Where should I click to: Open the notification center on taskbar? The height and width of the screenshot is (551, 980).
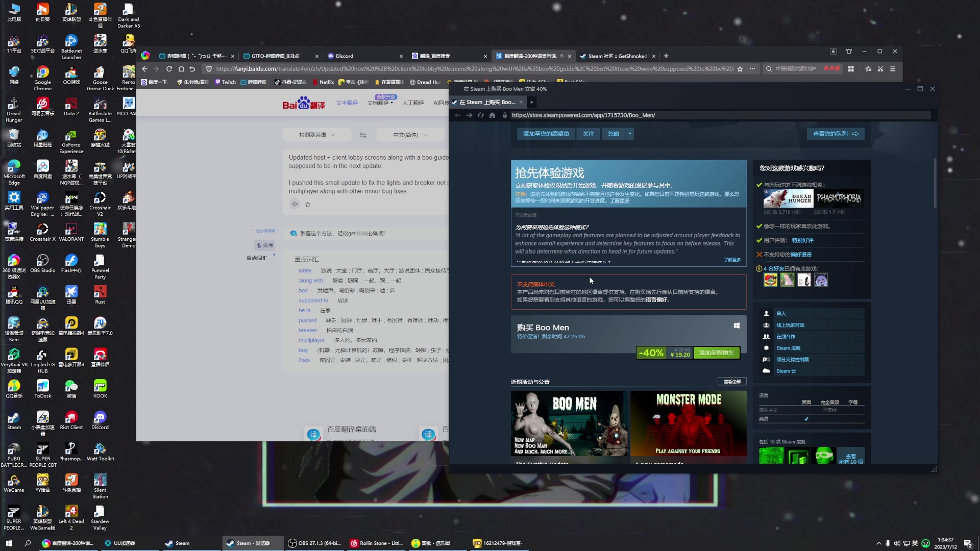click(967, 543)
